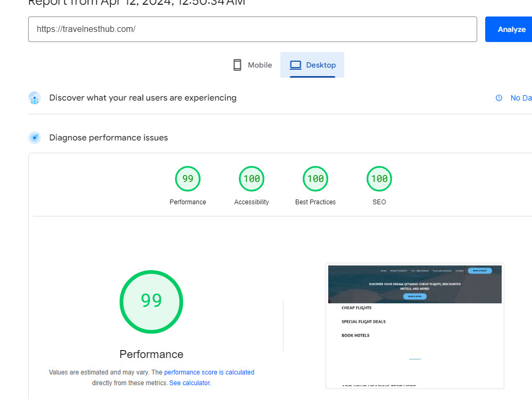Click the mobile phone icon
532x399 pixels.
[x=237, y=65]
